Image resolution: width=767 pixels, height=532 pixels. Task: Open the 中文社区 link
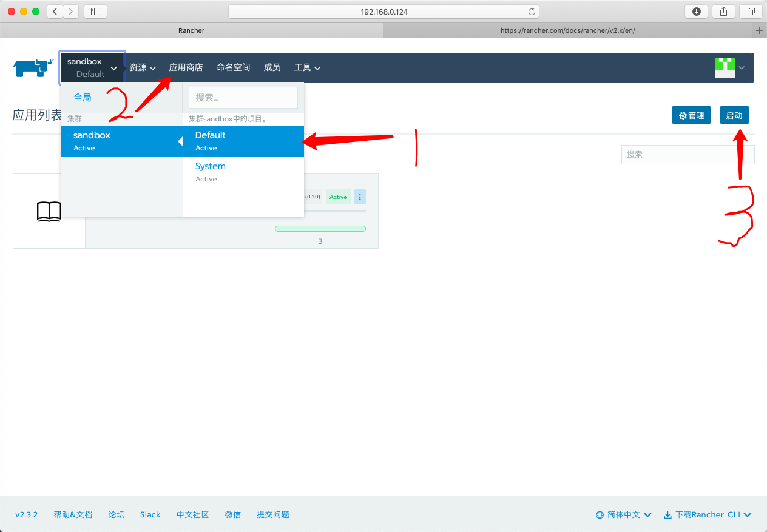click(x=192, y=514)
